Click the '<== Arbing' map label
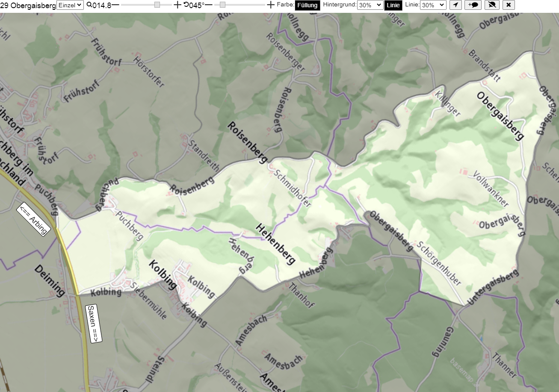559x392 pixels. pyautogui.click(x=33, y=218)
